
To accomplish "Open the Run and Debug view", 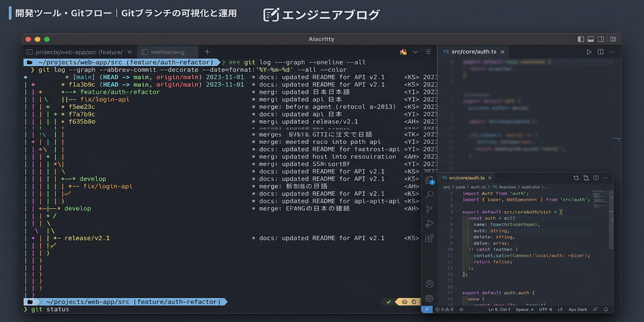I will (x=429, y=224).
